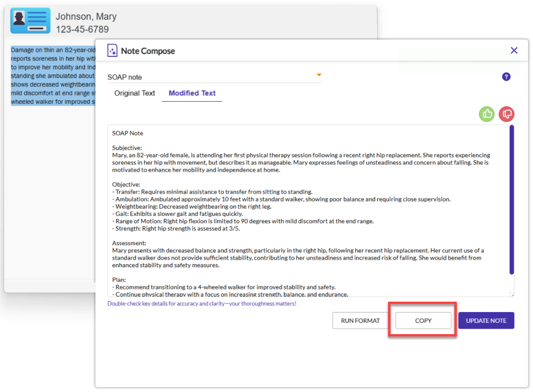Click the 'Plan:' heading in the note
This screenshot has width=533, height=392.
119,280
